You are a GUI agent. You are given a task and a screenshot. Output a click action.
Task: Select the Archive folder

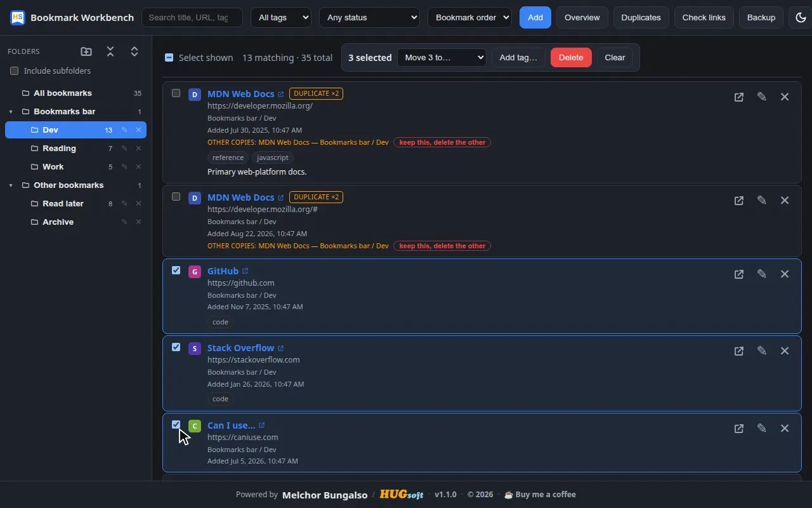(75, 222)
